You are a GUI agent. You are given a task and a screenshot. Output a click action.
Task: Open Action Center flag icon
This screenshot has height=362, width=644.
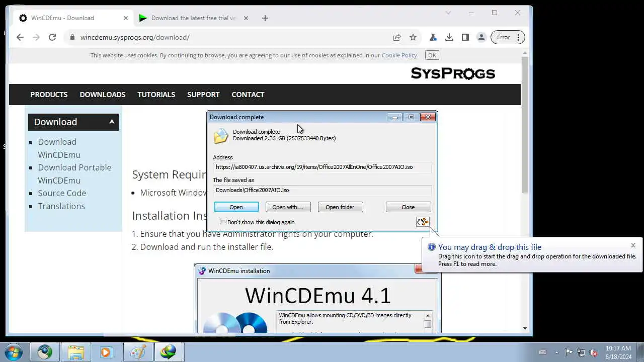tap(569, 352)
